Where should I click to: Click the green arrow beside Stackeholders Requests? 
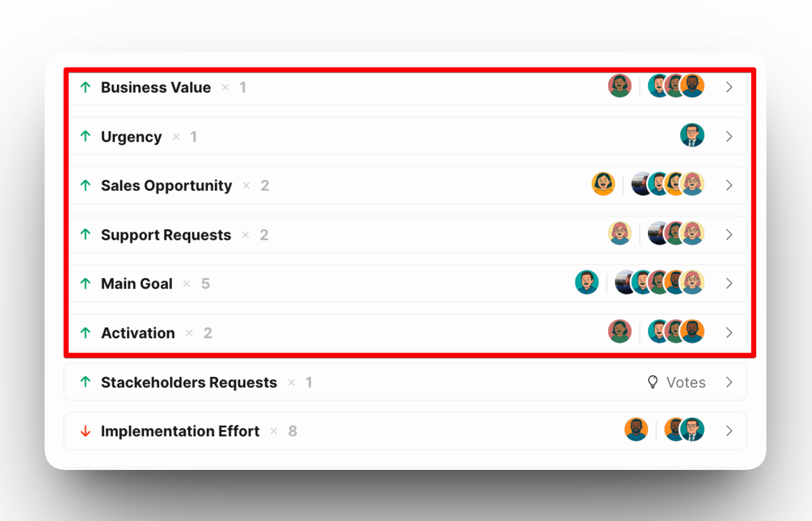[86, 382]
